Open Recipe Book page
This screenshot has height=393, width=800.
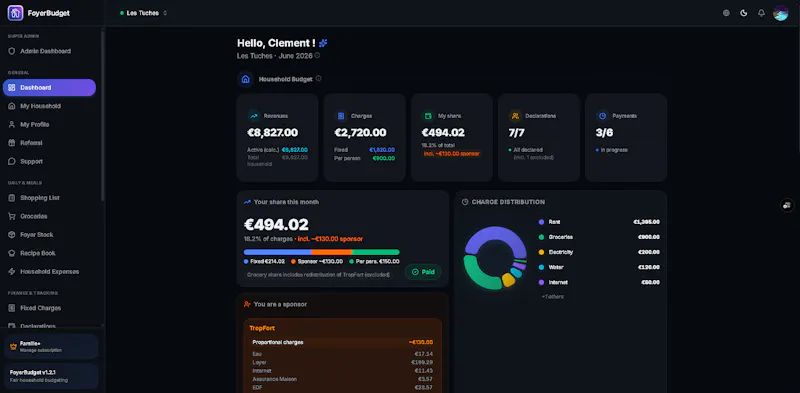tap(49, 253)
